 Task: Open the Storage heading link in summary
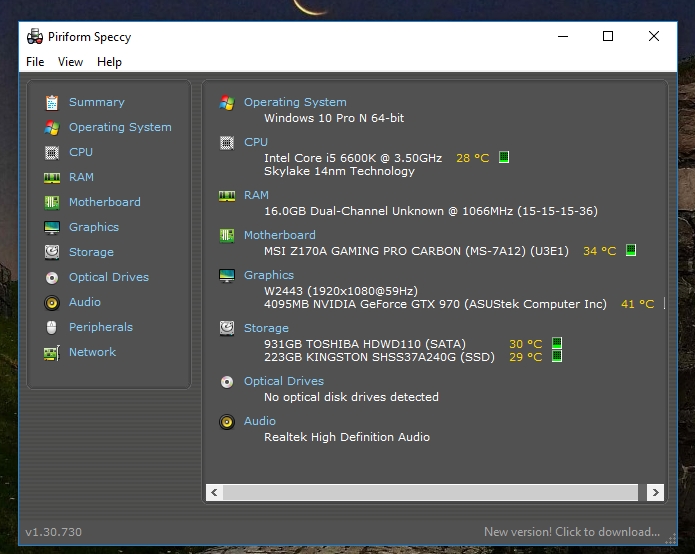coord(266,328)
